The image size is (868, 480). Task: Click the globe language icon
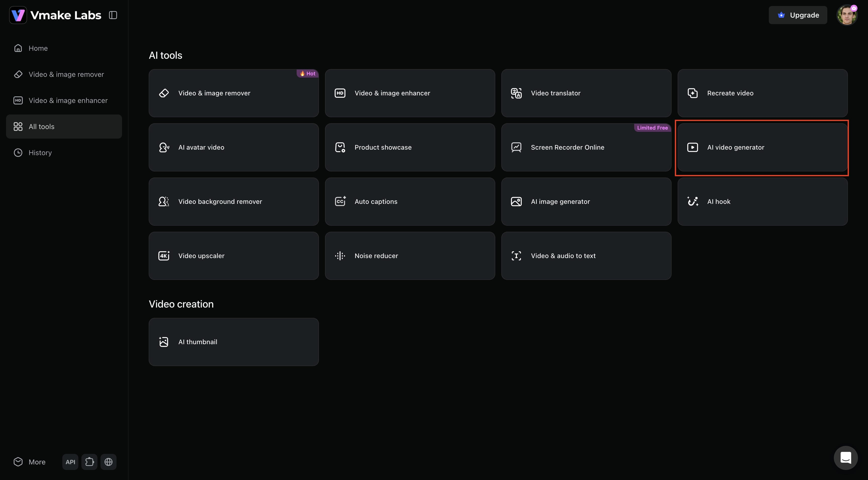click(108, 462)
